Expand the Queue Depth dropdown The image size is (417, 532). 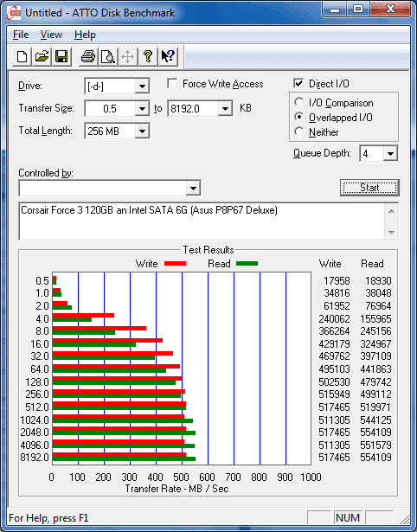[390, 154]
